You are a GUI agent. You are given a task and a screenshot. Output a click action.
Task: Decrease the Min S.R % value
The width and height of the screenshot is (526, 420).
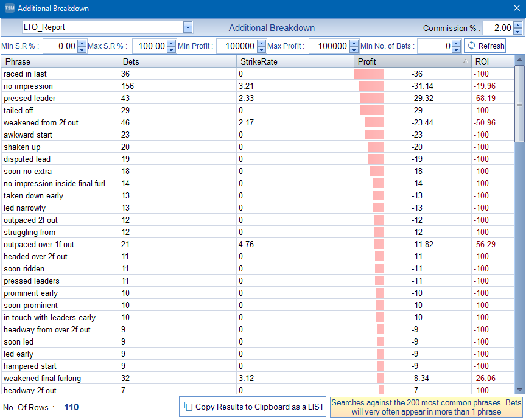tap(82, 49)
